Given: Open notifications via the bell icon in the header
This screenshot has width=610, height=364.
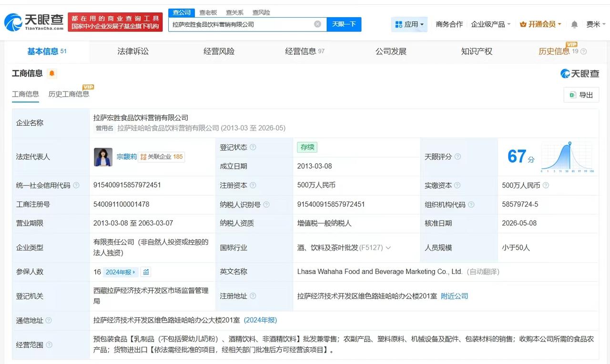Looking at the screenshot, I should pyautogui.click(x=575, y=24).
